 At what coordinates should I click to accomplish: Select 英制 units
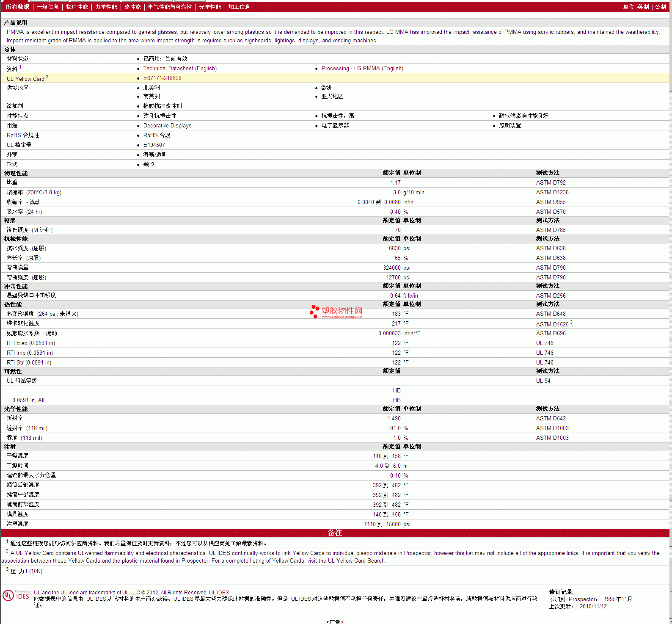click(643, 7)
